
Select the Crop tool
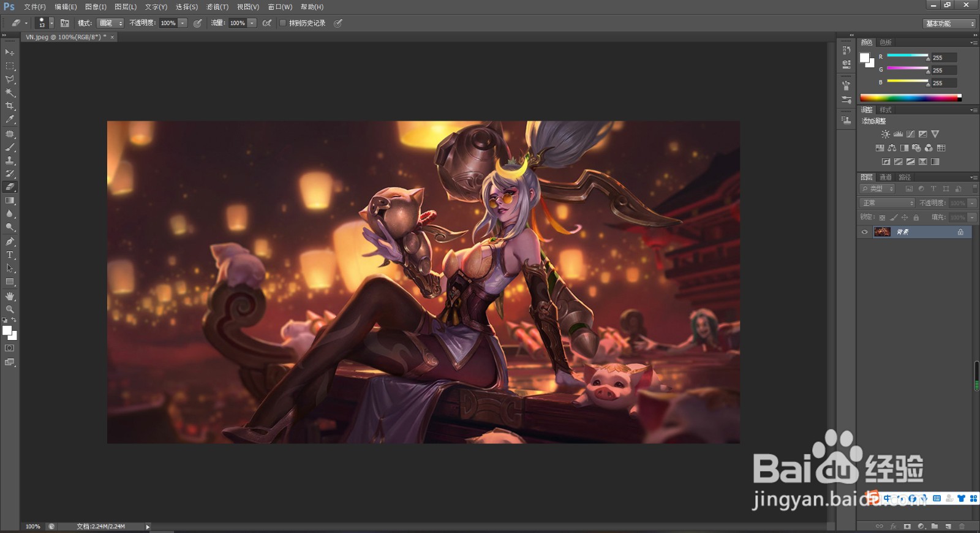[10, 106]
